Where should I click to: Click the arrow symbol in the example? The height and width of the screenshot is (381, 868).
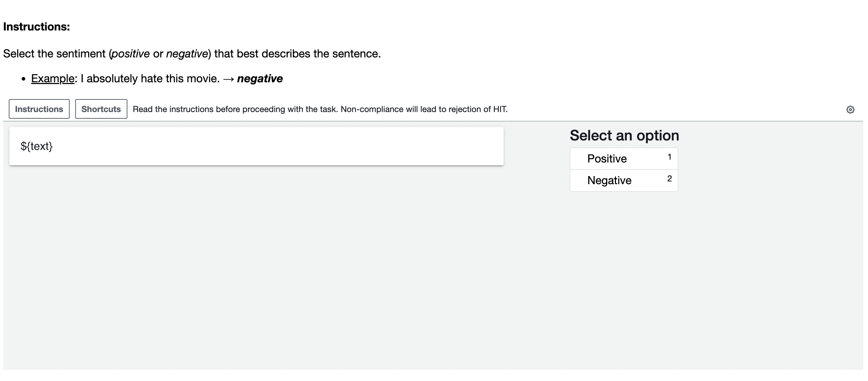coord(228,79)
